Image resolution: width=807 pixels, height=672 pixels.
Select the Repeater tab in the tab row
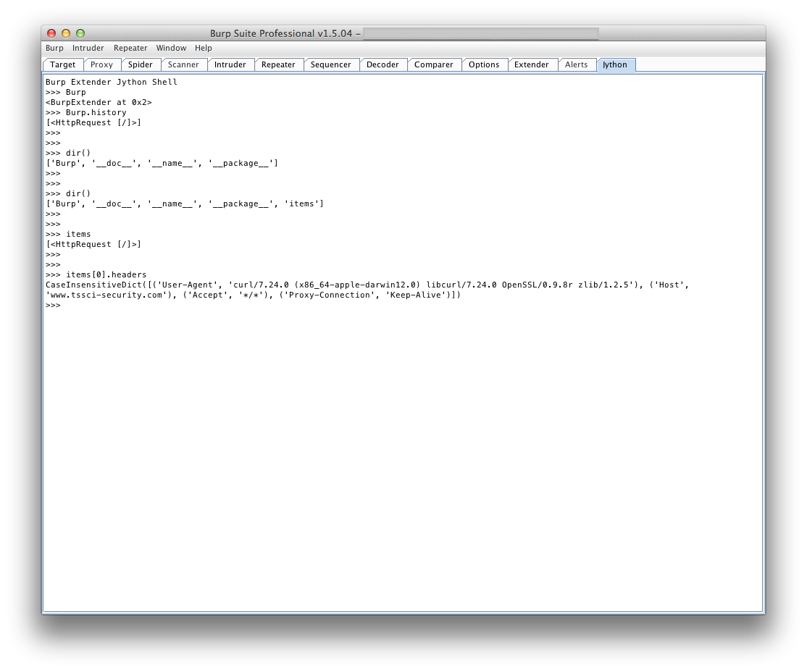tap(278, 64)
